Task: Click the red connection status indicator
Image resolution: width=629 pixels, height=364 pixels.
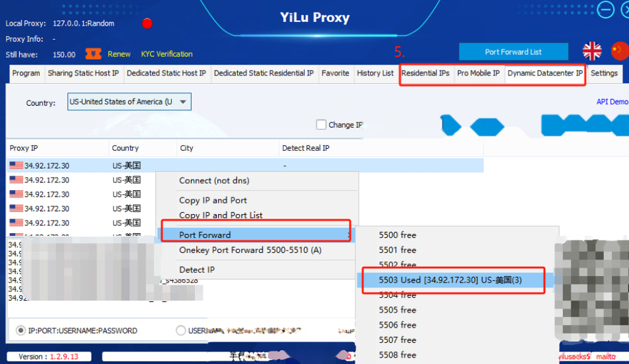Action: [147, 23]
